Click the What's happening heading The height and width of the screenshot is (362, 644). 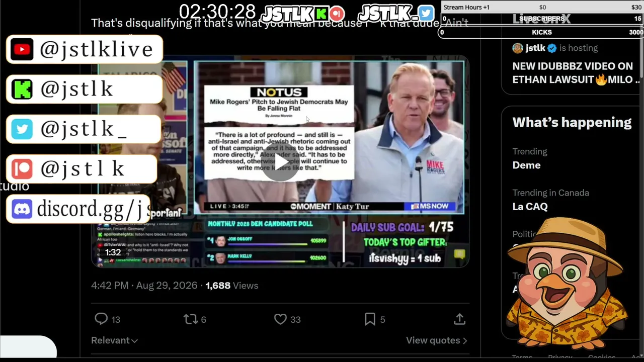[572, 122]
